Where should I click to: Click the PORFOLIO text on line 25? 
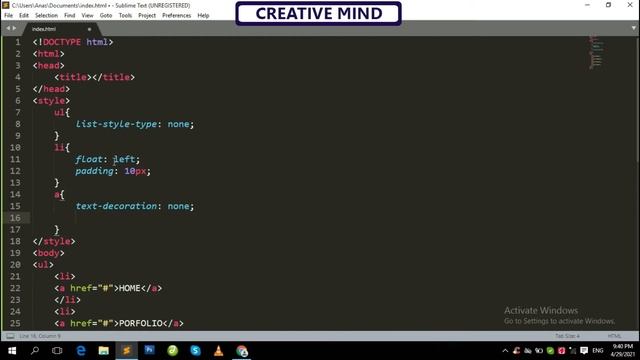140,323
